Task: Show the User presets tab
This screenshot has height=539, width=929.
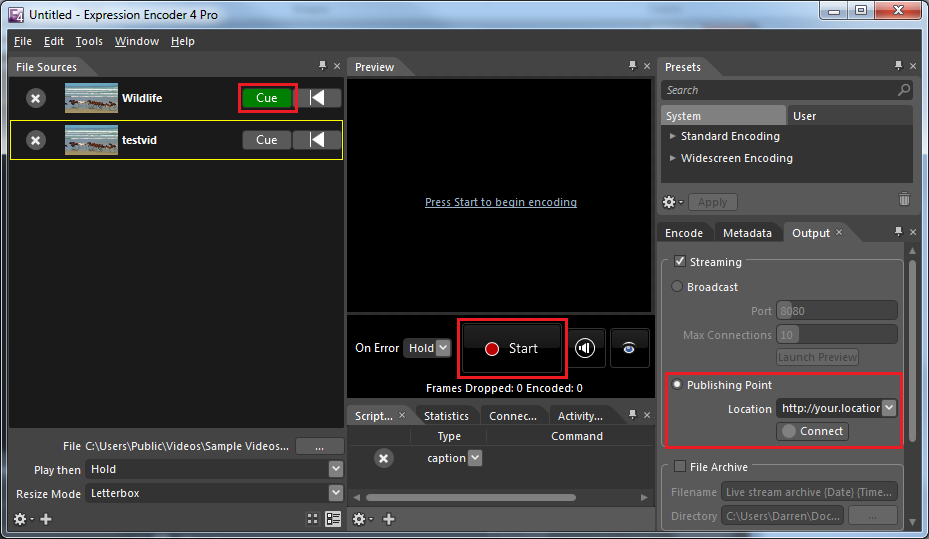Action: 804,116
